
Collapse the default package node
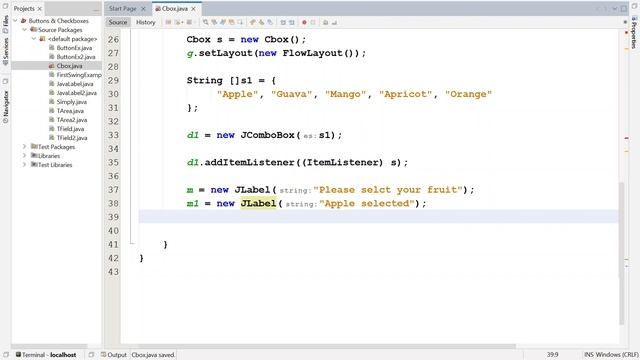pos(34,39)
